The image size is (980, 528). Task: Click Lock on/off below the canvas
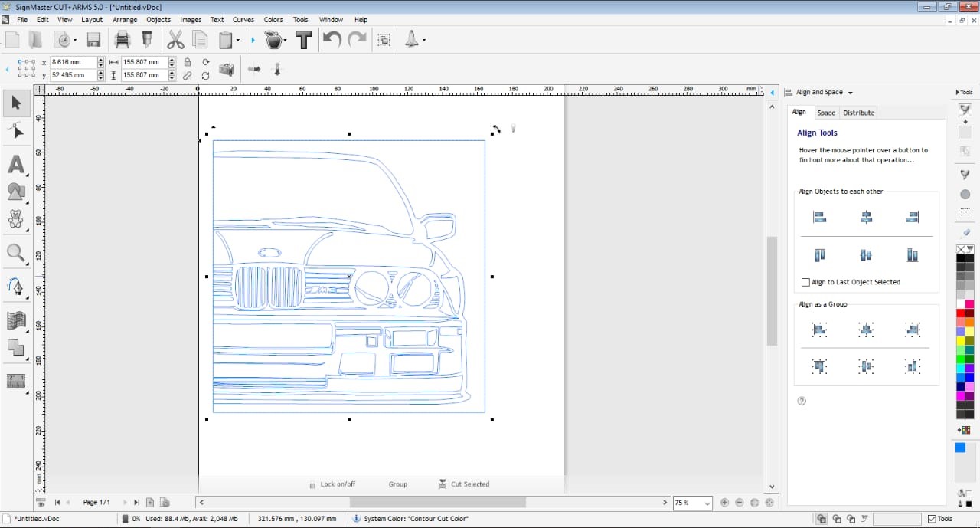click(x=332, y=484)
